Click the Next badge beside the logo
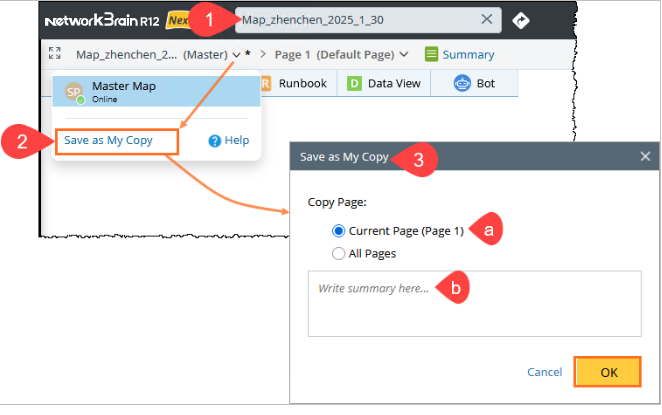This screenshot has width=662, height=415. coord(177,20)
